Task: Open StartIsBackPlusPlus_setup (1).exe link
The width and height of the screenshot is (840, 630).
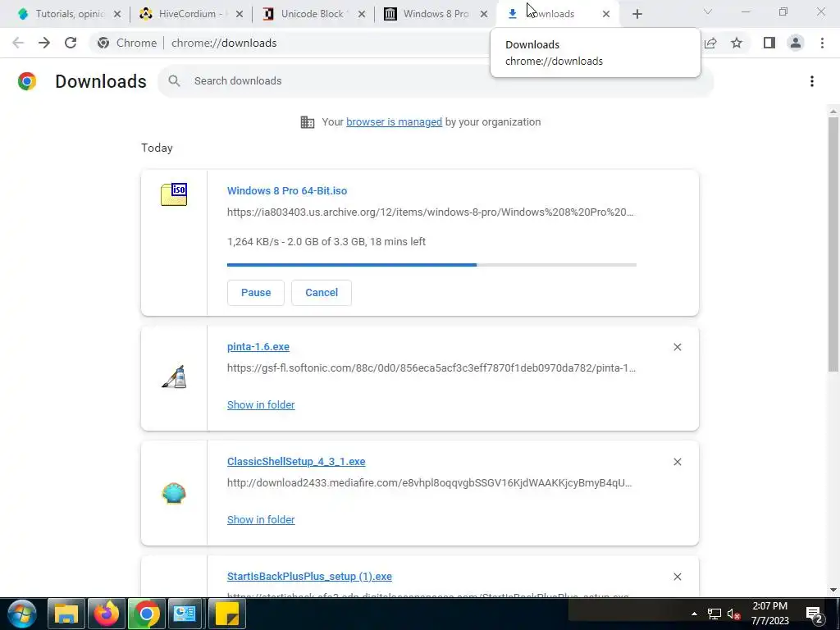Action: click(309, 577)
